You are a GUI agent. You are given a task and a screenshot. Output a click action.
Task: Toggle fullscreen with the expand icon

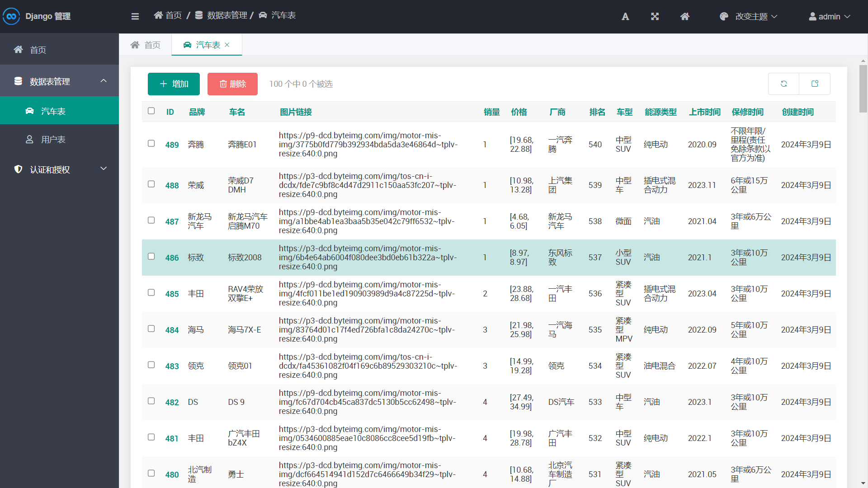(x=655, y=17)
